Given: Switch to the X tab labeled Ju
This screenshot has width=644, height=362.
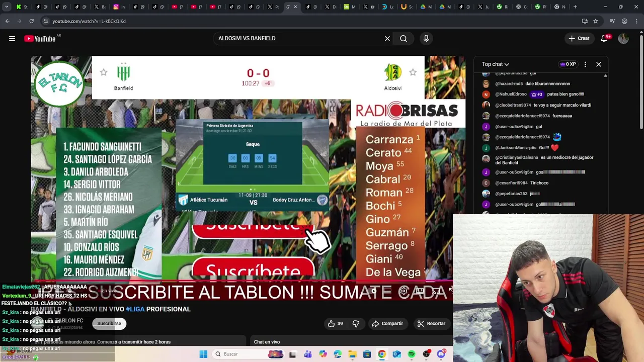Looking at the screenshot, I should 483,7.
